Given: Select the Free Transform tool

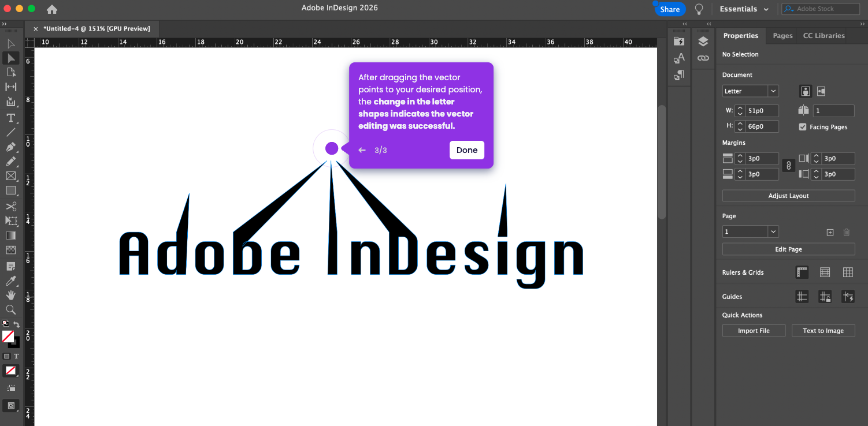Looking at the screenshot, I should pyautogui.click(x=10, y=221).
